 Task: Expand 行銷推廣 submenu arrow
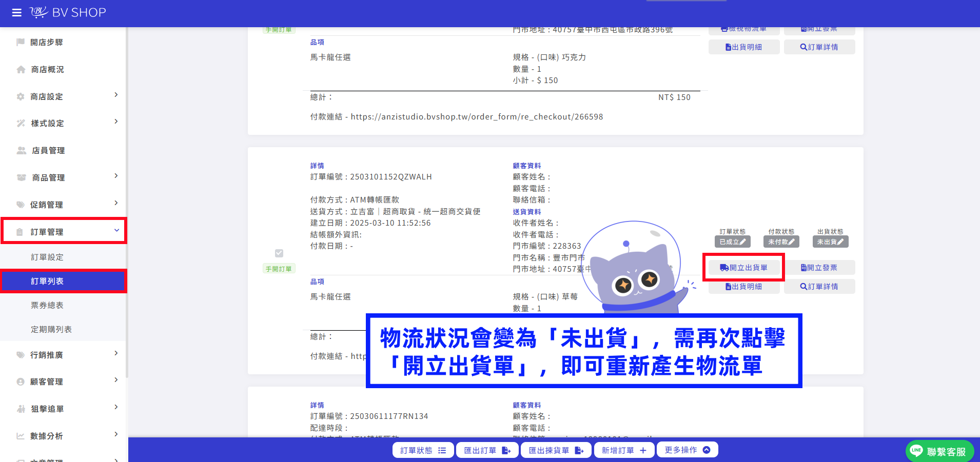[116, 353]
